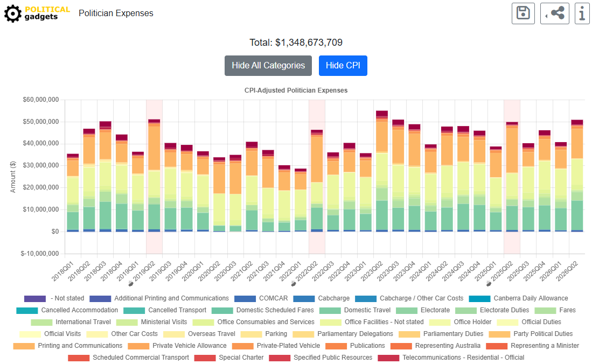Click Party Political Duties legend label

point(543,334)
